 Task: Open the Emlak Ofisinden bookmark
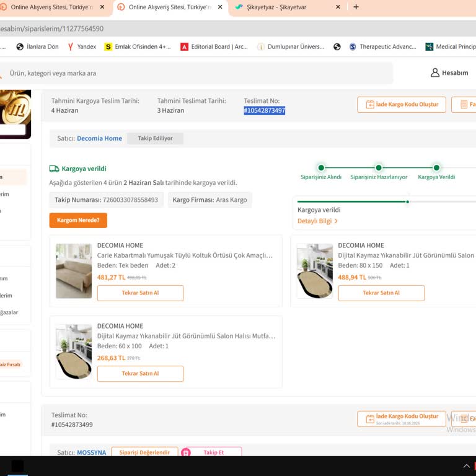[138, 46]
